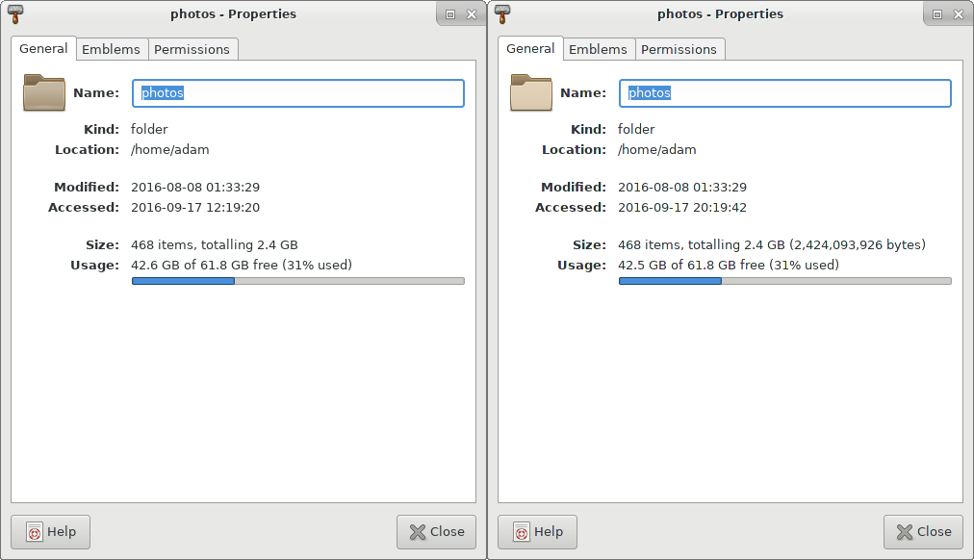Maximize the left photos Properties window
Screen dimensions: 974x560
[450, 14]
